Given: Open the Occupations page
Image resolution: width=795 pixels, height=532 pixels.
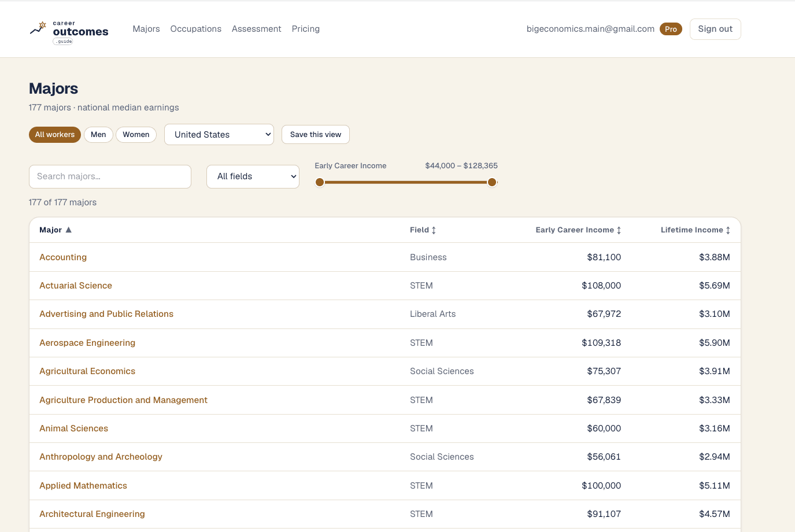Looking at the screenshot, I should pyautogui.click(x=196, y=29).
